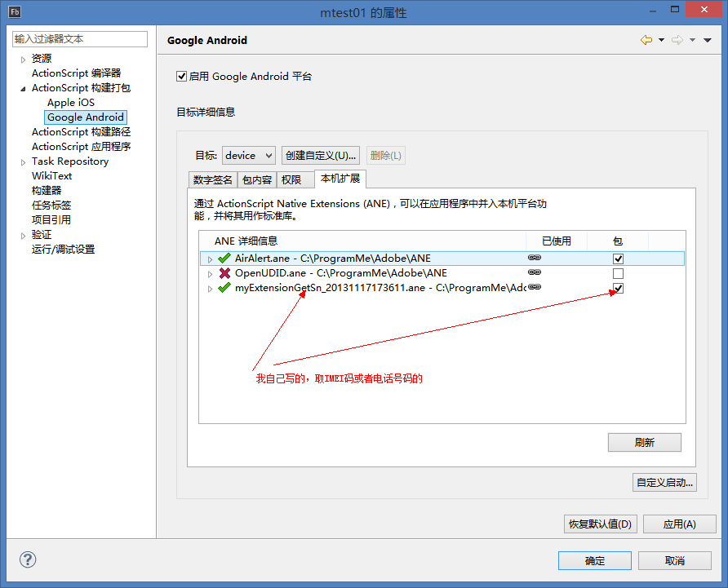Click the 已使用 column header
728x588 pixels.
coord(557,241)
